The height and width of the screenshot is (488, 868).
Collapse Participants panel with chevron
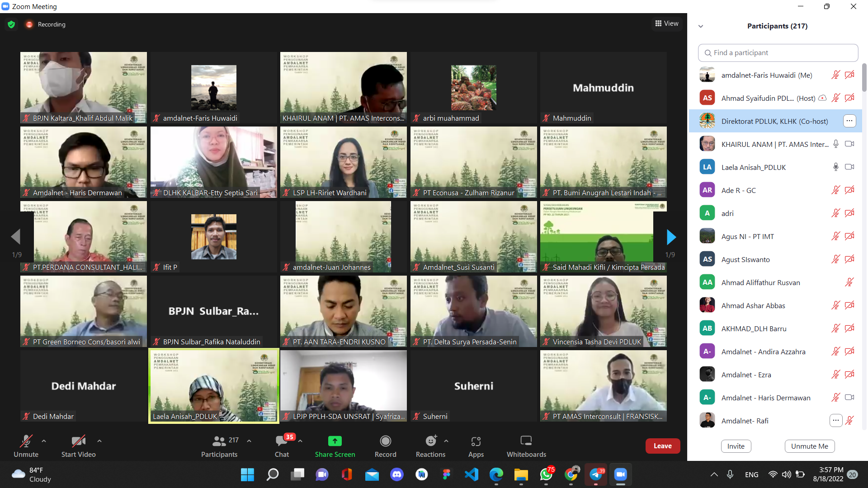[701, 26]
